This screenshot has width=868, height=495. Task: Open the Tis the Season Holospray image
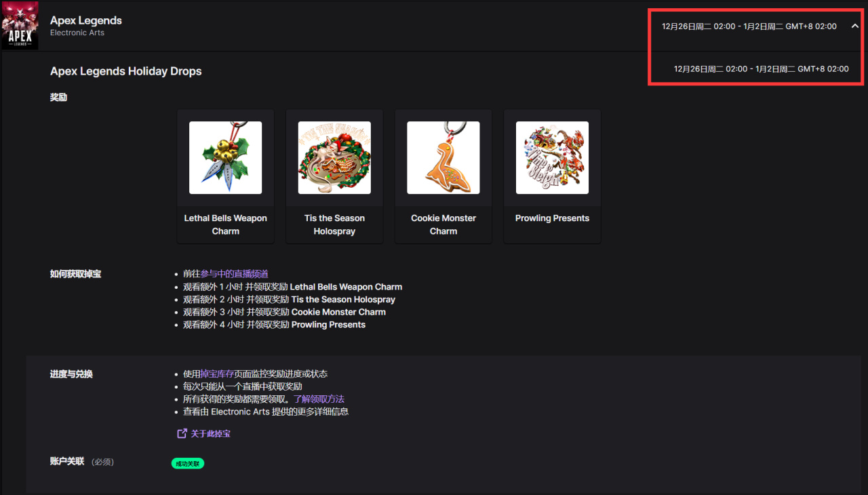(x=334, y=158)
